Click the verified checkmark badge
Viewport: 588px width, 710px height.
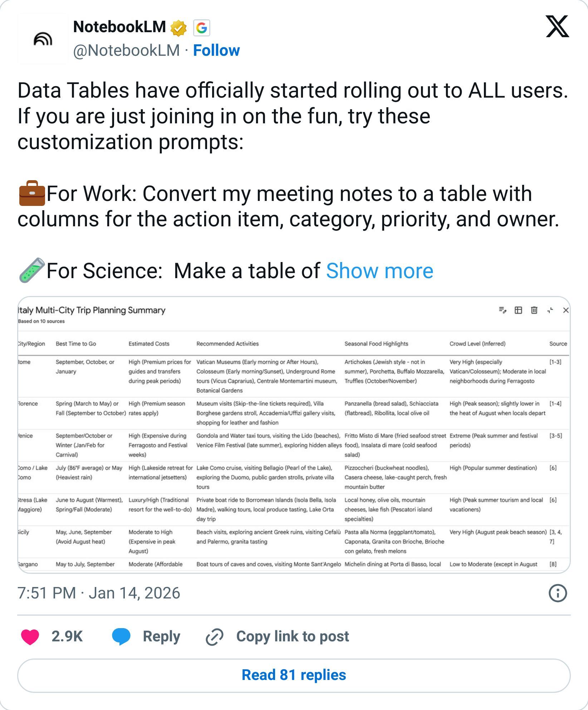(178, 28)
